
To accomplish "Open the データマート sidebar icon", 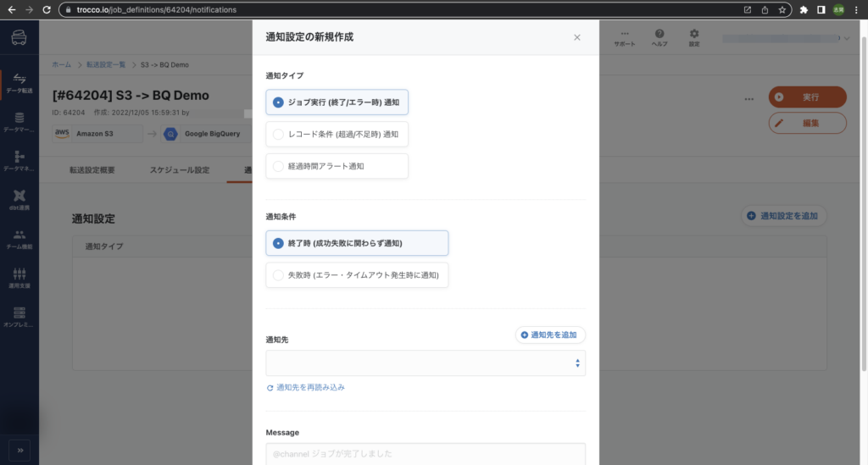I will point(19,121).
